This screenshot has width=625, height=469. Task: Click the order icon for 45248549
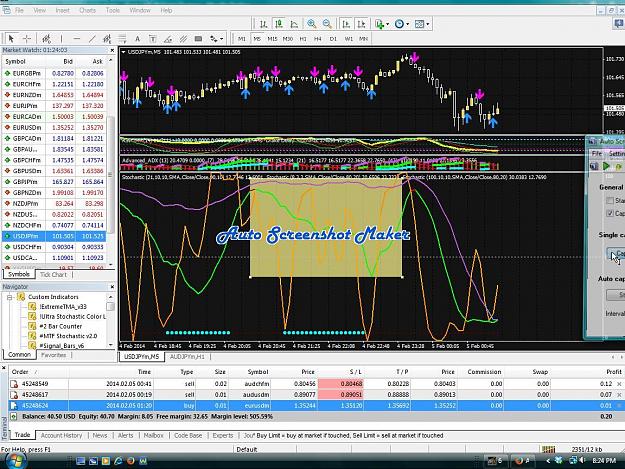tap(14, 384)
